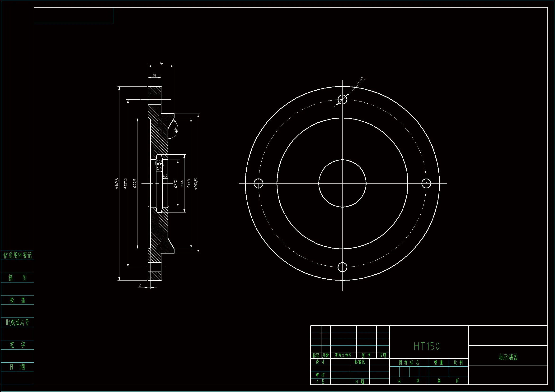
Task: Select the ø147.5 diameter dimension
Action: point(117,183)
